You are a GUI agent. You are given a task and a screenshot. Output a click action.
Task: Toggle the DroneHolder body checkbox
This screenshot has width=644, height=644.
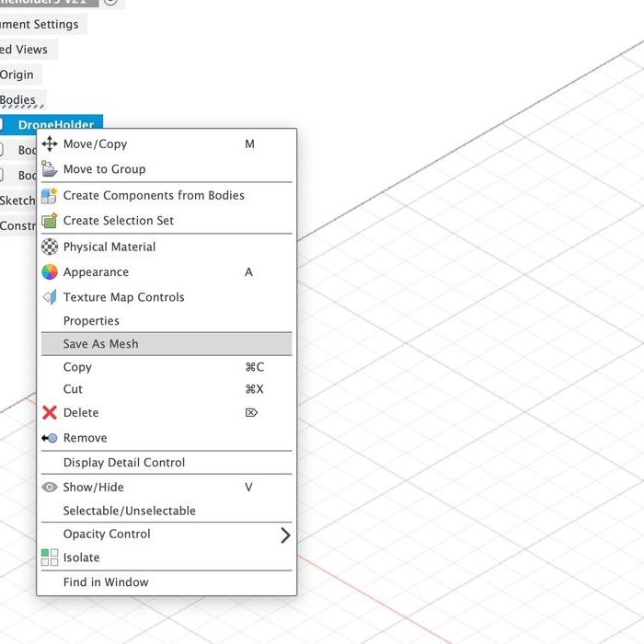pos(2,125)
